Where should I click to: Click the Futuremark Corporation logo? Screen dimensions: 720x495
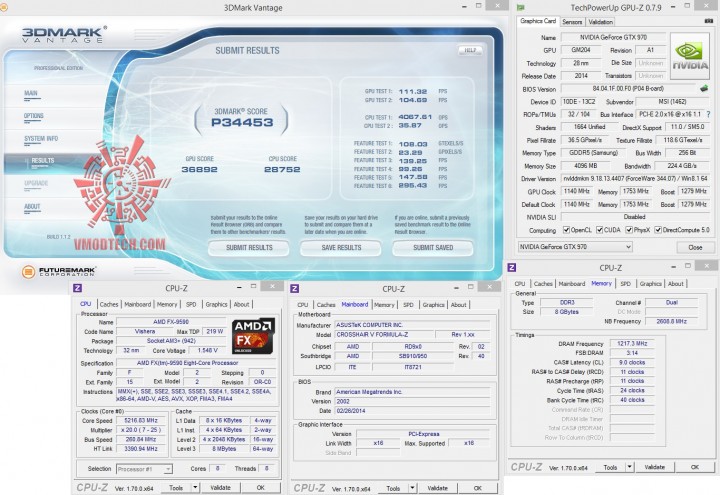click(x=58, y=271)
